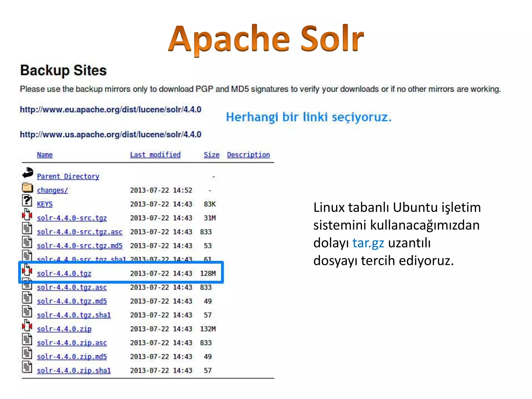Screen dimensions: 532x399
Task: Click the blue tar.gz text in the note
Action: coord(368,243)
